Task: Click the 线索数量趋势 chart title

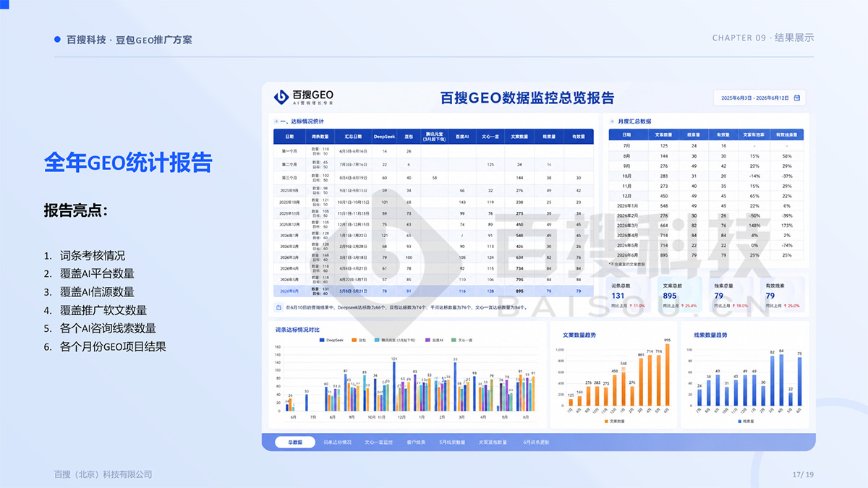Action: (x=710, y=335)
